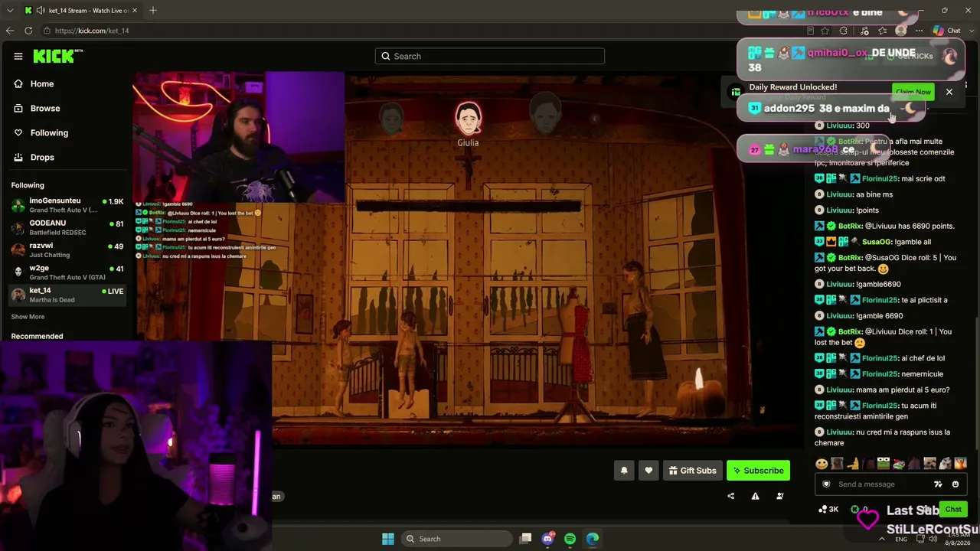Open the user action icon beside report

(x=780, y=496)
